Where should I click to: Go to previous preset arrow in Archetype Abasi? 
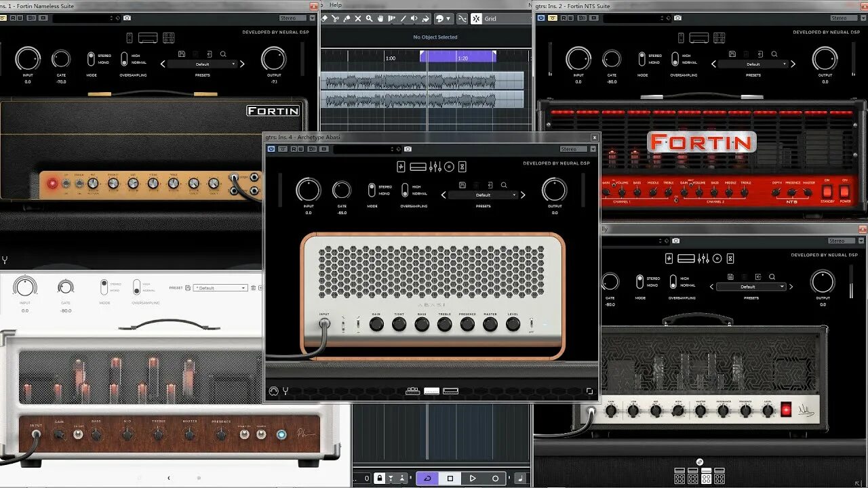click(x=443, y=195)
